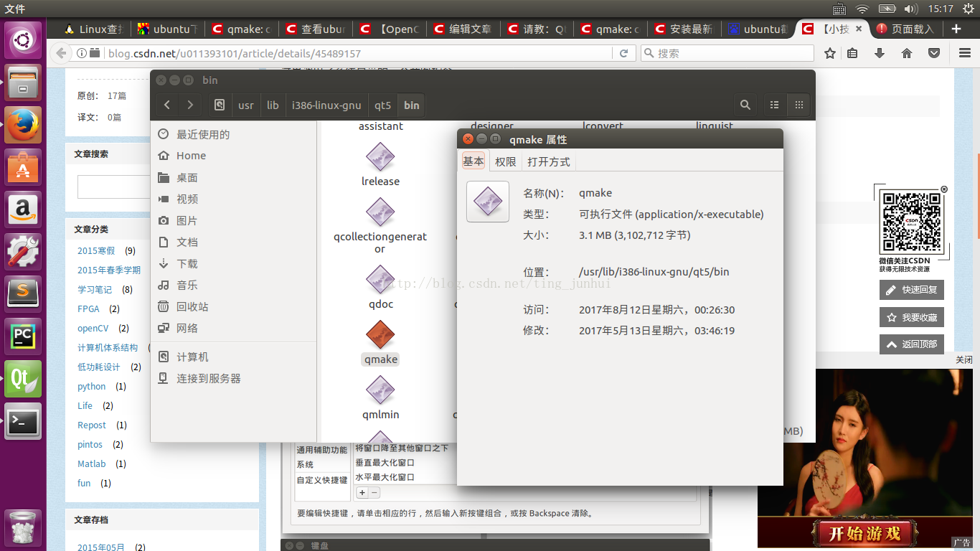Open the openCV category link

tap(93, 329)
